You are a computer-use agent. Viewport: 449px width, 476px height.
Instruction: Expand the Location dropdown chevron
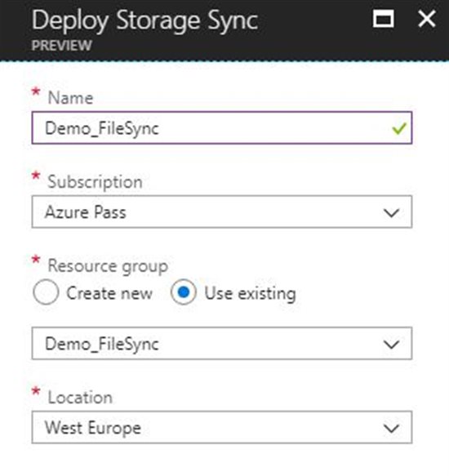point(391,429)
